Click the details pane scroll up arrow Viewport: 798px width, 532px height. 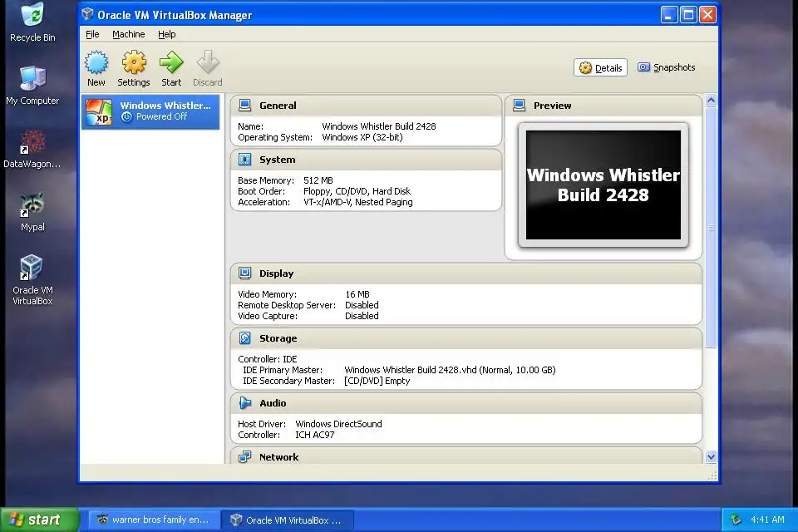(x=711, y=100)
